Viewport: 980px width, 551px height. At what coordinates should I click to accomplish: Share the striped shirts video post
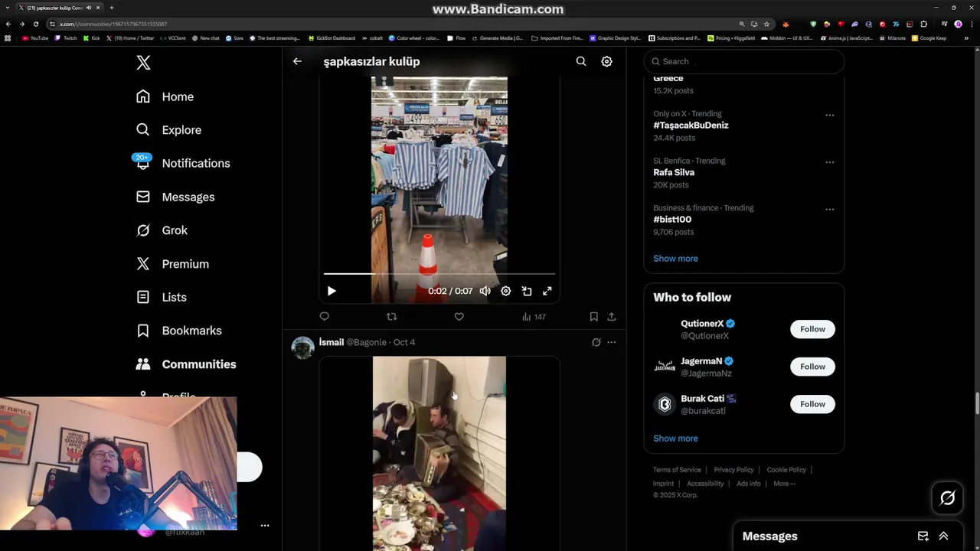pos(611,316)
